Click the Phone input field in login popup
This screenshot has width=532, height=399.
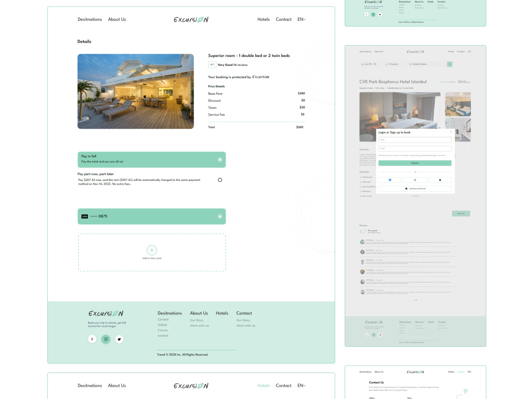point(415,140)
